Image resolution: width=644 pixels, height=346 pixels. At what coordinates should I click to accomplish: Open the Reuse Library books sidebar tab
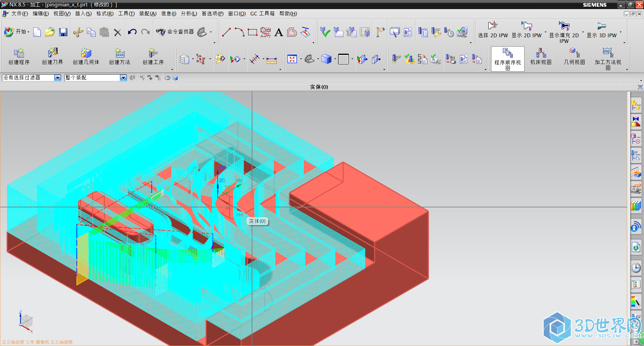pyautogui.click(x=636, y=205)
